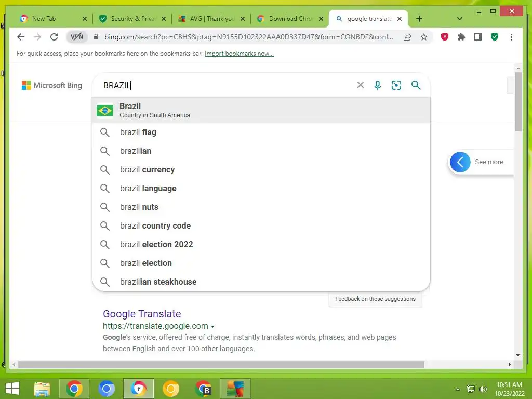Choose brazilian steakhouse suggestion
The width and height of the screenshot is (532, 399).
[x=261, y=282]
